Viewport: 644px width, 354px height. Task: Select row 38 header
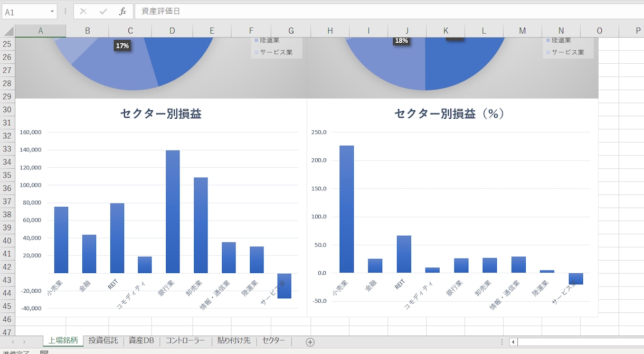tap(7, 214)
